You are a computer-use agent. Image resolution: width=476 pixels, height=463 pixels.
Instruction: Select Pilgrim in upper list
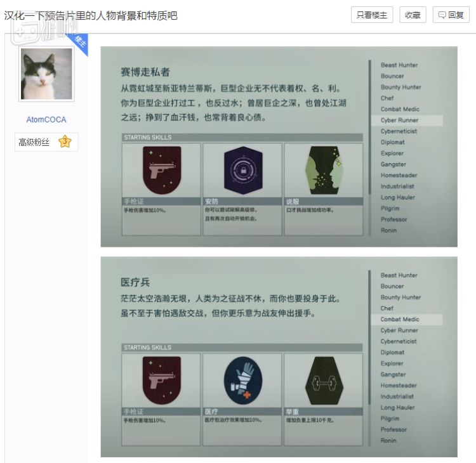pyautogui.click(x=390, y=208)
